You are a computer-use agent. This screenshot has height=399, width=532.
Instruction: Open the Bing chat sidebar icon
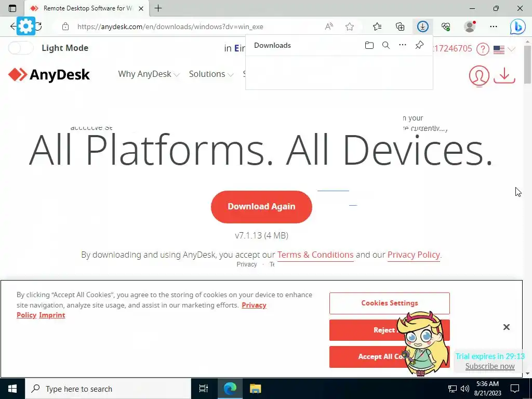(518, 27)
